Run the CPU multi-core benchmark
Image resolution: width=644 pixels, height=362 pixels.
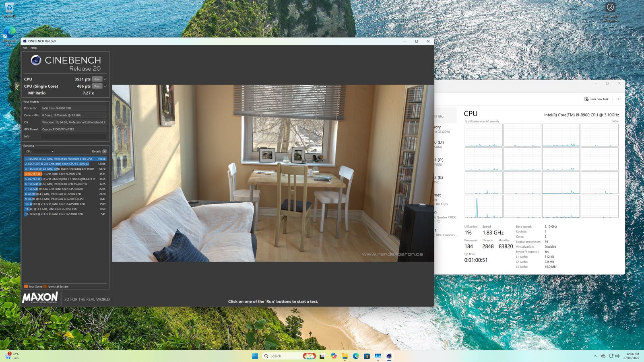(x=97, y=79)
